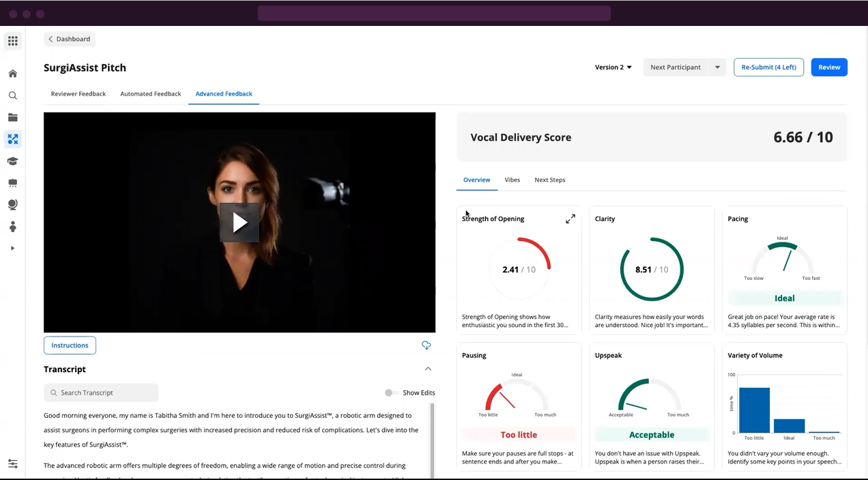The width and height of the screenshot is (868, 480).
Task: Open the Pausing gauge card
Action: click(519, 406)
